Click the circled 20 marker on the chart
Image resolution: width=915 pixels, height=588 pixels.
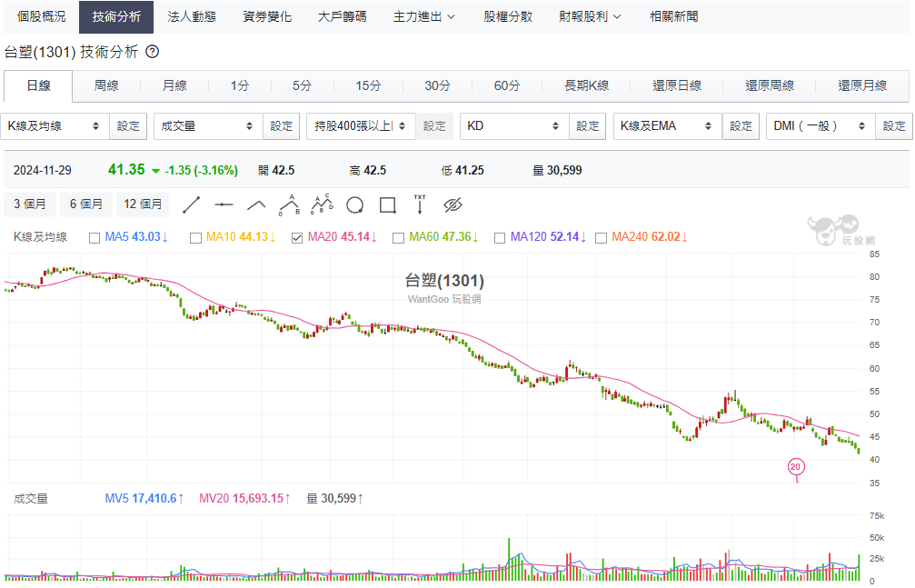click(x=795, y=467)
